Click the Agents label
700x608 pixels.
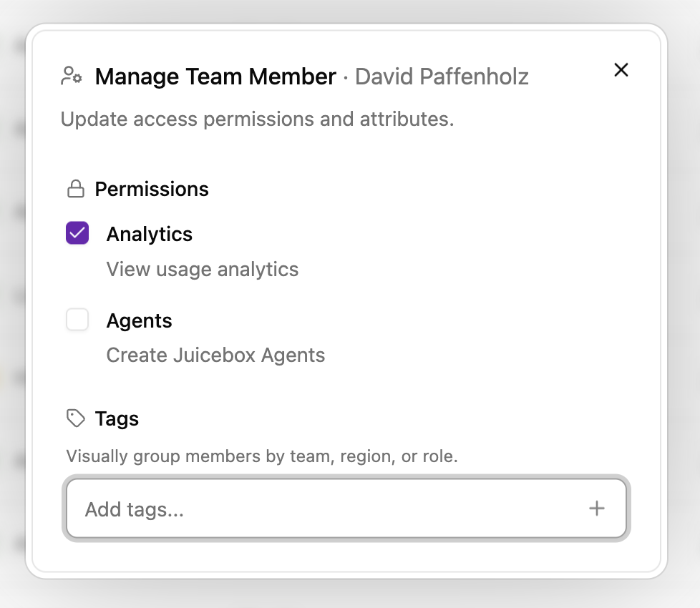pyautogui.click(x=140, y=320)
